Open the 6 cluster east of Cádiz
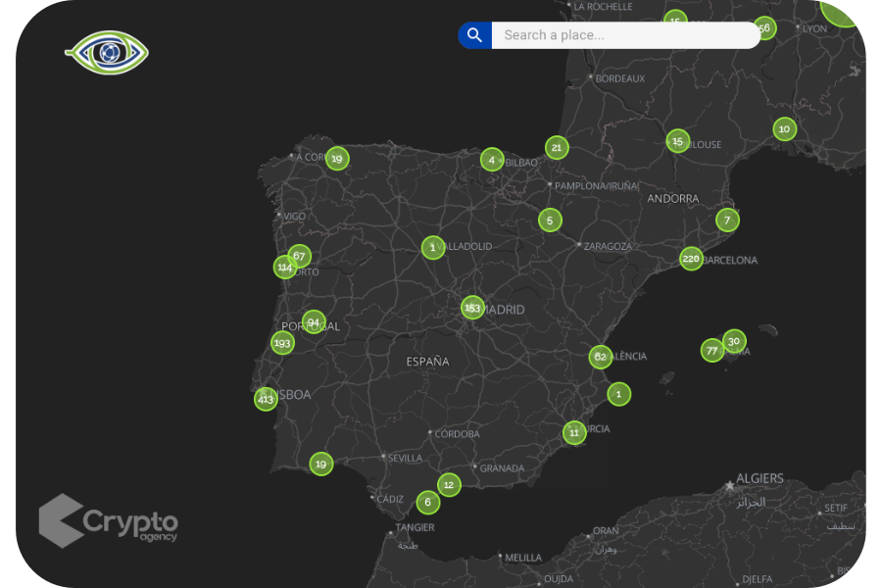The height and width of the screenshot is (588, 882). 426,503
